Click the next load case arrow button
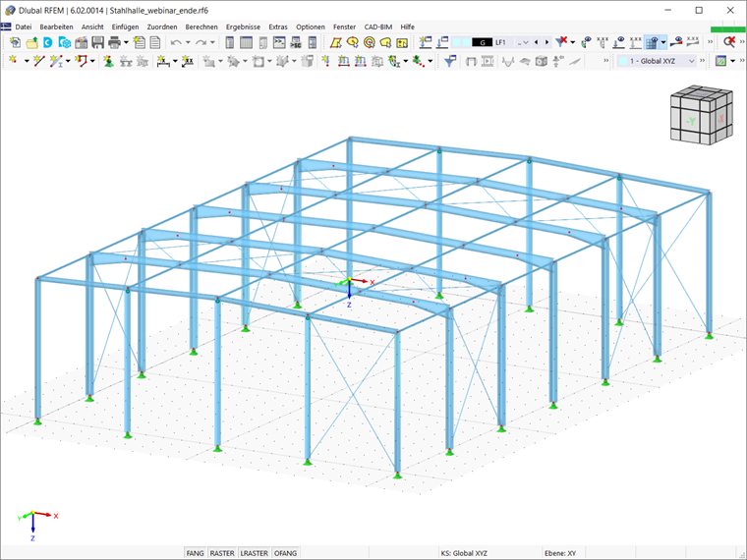 [546, 42]
